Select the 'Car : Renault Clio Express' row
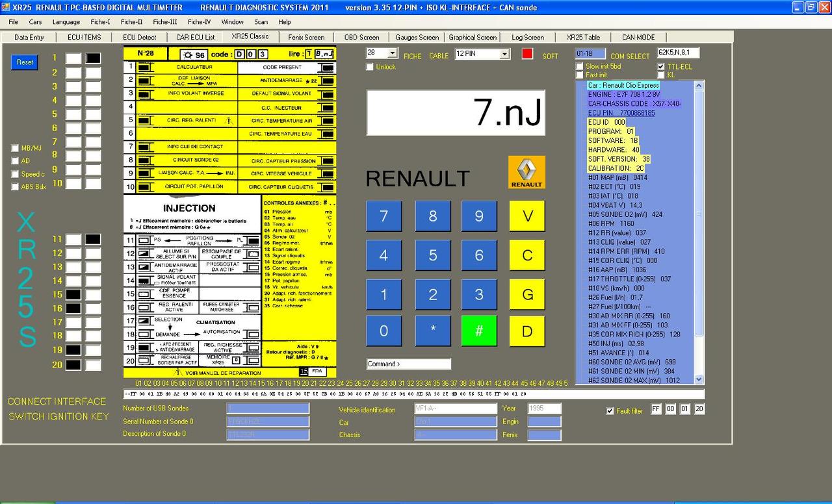This screenshot has height=504, width=832. coord(623,85)
